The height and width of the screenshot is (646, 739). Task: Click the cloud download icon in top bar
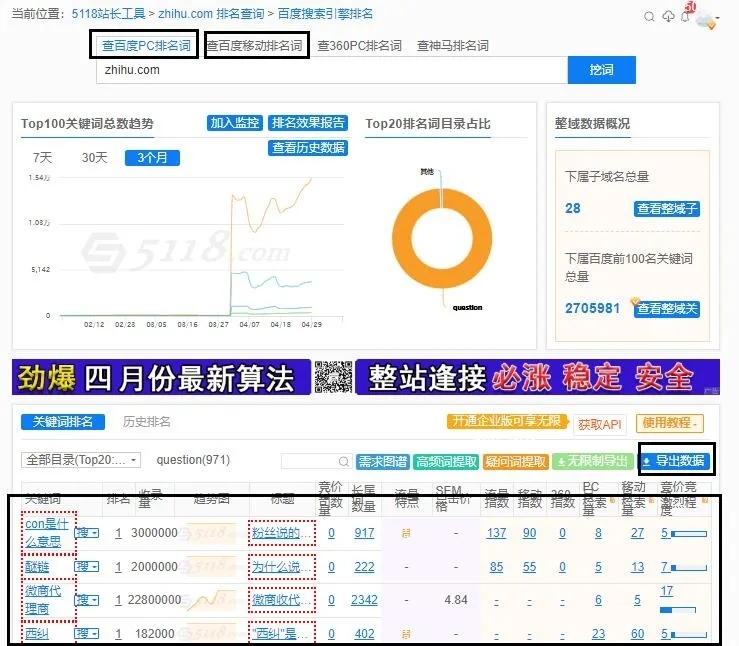click(668, 16)
